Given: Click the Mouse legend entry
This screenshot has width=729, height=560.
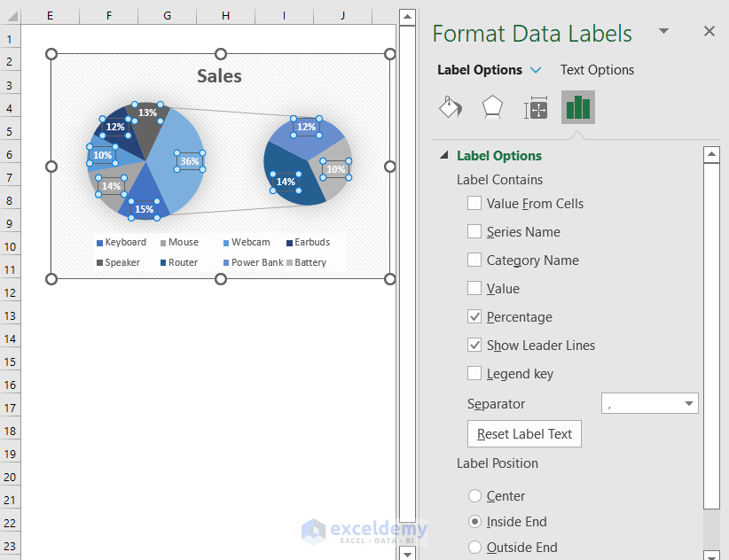Looking at the screenshot, I should point(179,243).
